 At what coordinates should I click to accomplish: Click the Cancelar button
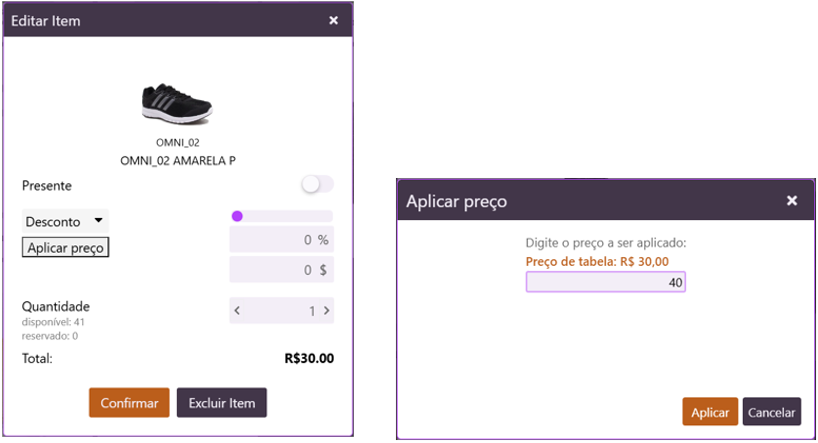[771, 412]
